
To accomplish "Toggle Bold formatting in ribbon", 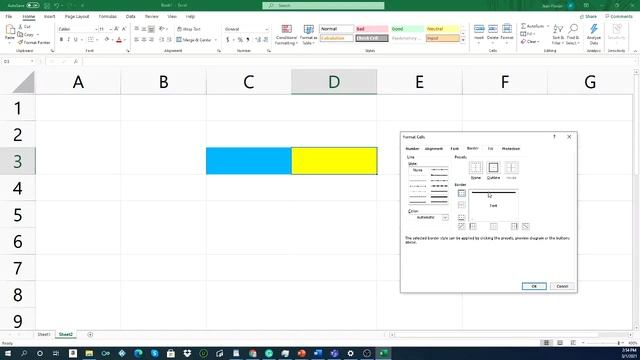I will tap(61, 40).
